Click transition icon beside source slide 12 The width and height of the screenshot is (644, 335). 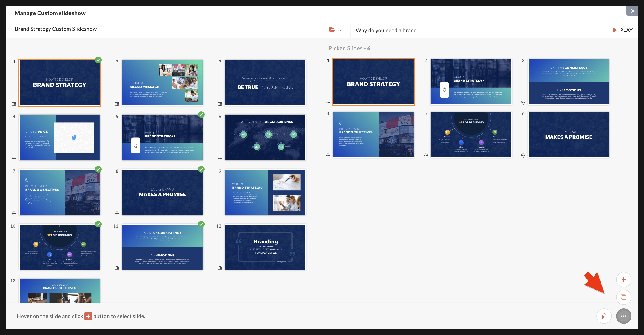click(220, 268)
